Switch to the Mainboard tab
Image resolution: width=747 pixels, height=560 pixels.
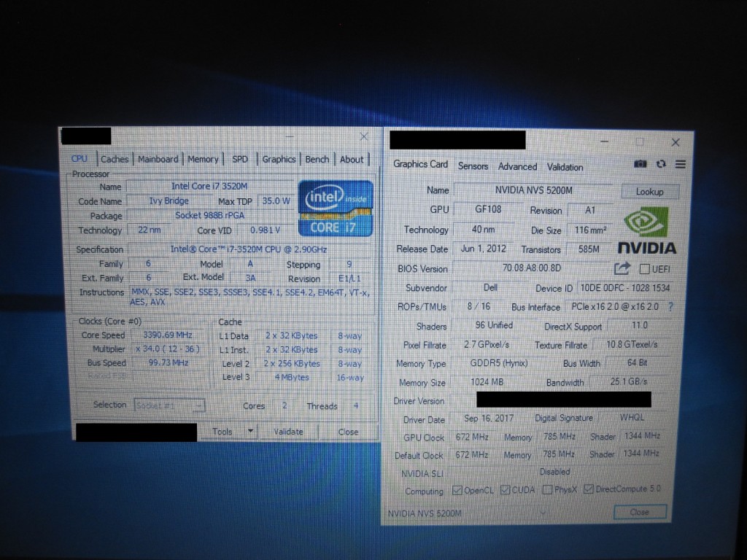(x=158, y=159)
